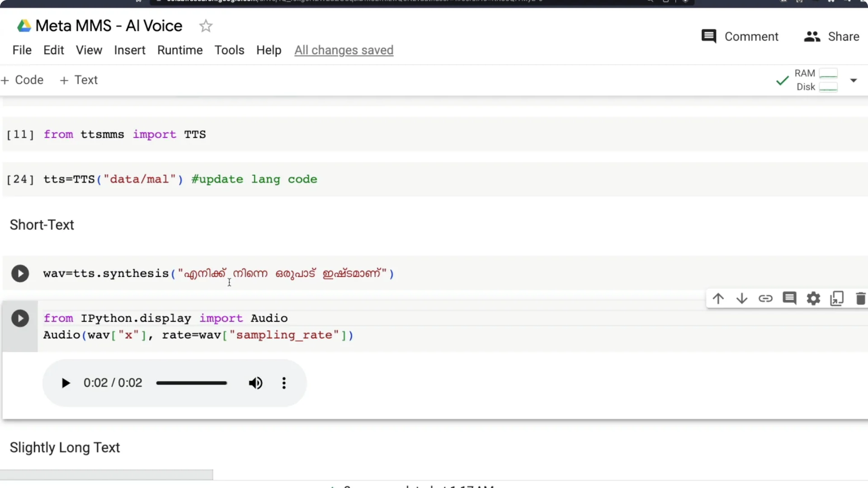The width and height of the screenshot is (868, 488).
Task: Star the Meta MMS notebook
Action: 206,26
